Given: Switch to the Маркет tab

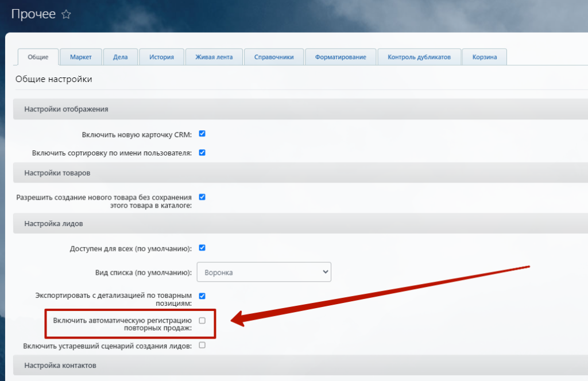Looking at the screenshot, I should (x=81, y=57).
